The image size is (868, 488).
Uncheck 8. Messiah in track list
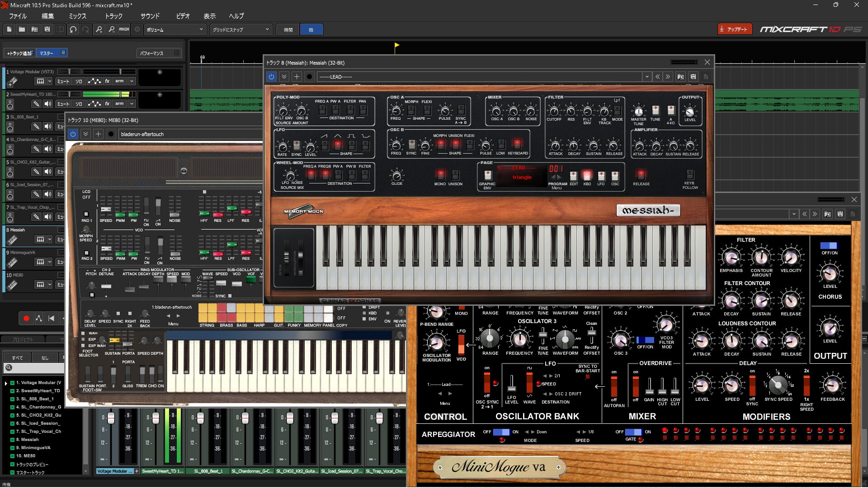(12, 440)
